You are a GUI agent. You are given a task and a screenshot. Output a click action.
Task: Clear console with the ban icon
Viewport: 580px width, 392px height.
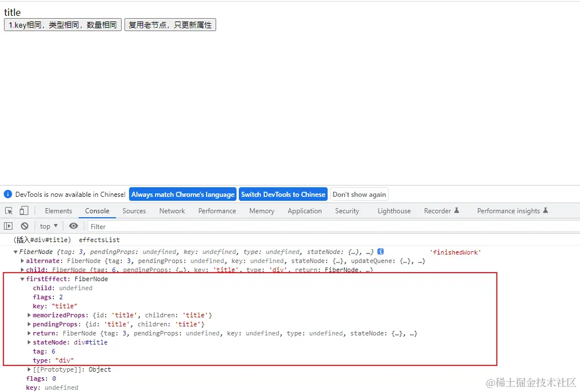24,226
